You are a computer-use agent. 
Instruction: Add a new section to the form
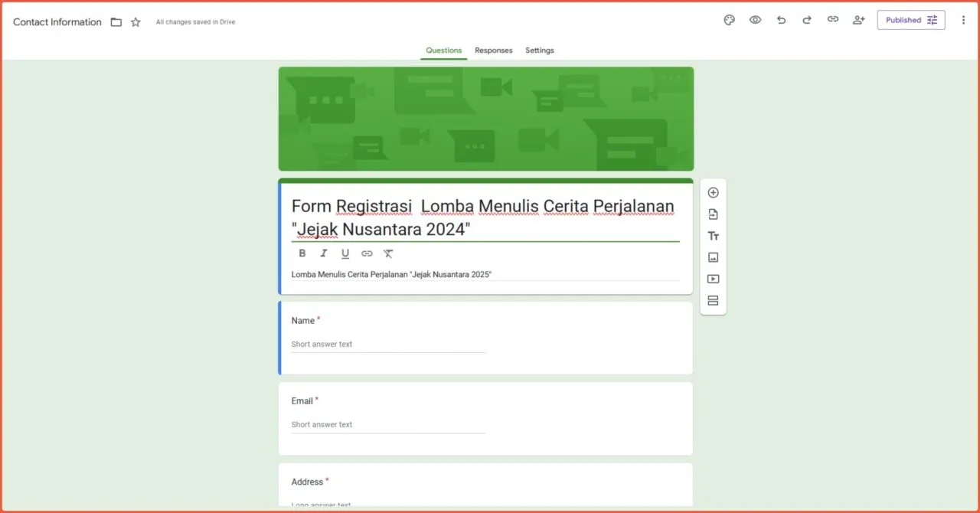713,300
